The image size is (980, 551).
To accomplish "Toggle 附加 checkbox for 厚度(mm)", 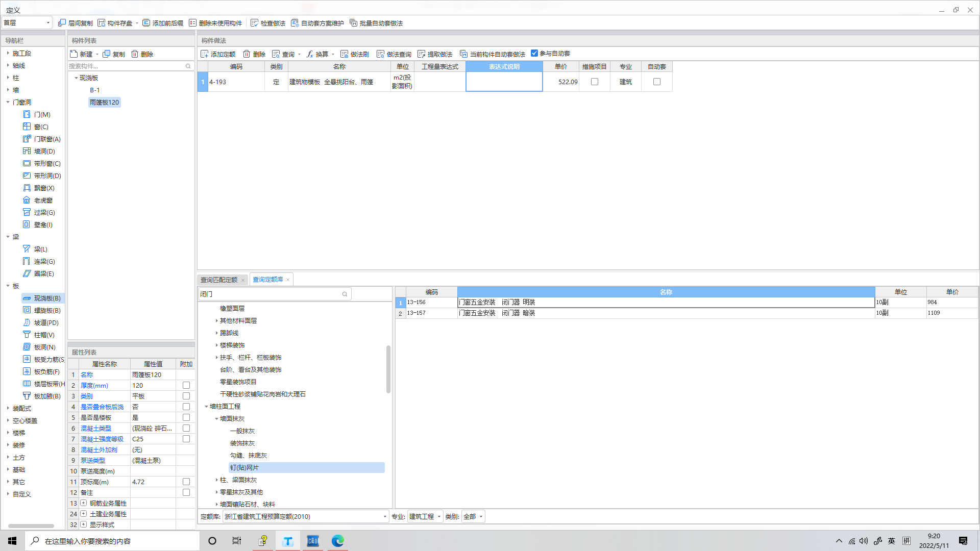I will 186,386.
